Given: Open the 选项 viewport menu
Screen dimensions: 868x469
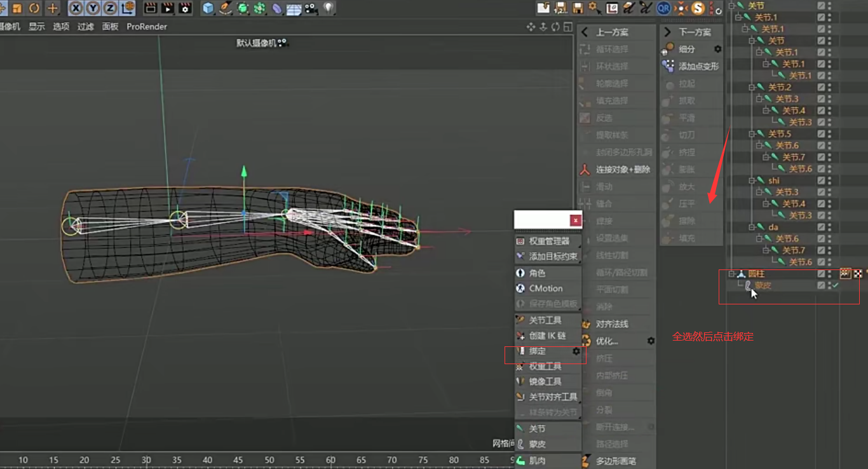Looking at the screenshot, I should (x=61, y=27).
